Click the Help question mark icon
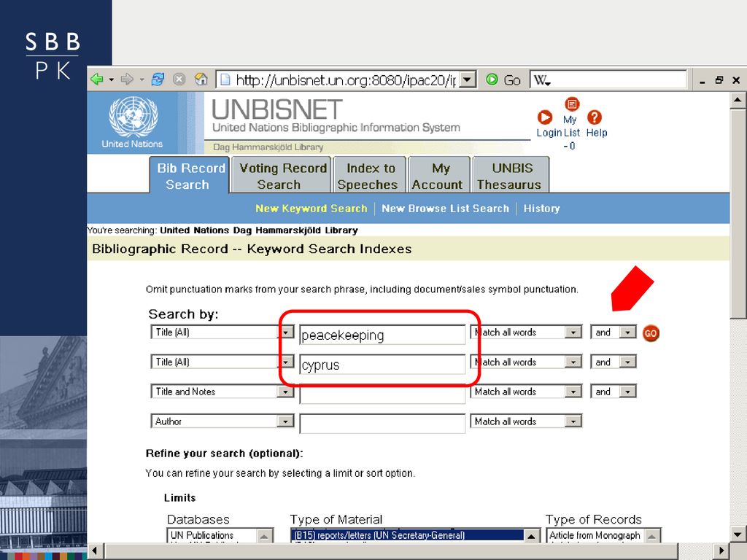Image resolution: width=747 pixels, height=560 pixels. point(595,117)
